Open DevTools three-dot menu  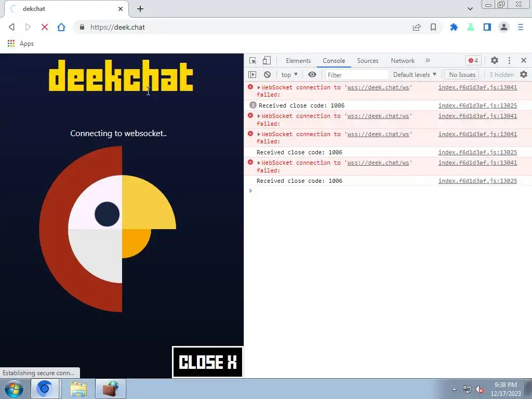click(x=509, y=60)
